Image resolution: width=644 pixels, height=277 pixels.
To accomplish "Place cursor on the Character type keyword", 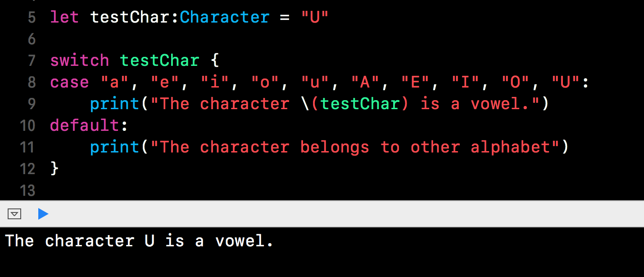I will click(225, 18).
